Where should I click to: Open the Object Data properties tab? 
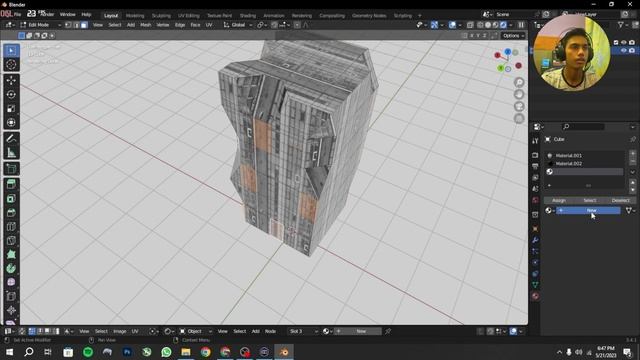point(535,285)
